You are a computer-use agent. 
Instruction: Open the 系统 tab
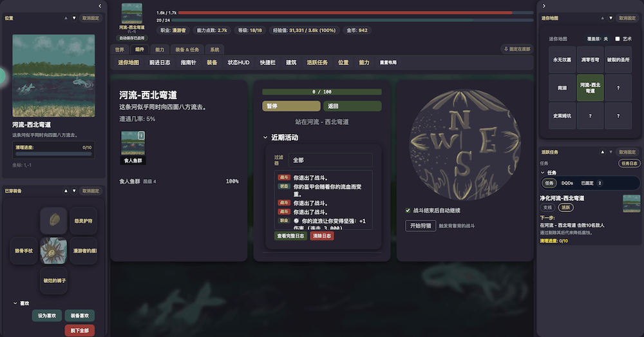click(x=215, y=50)
